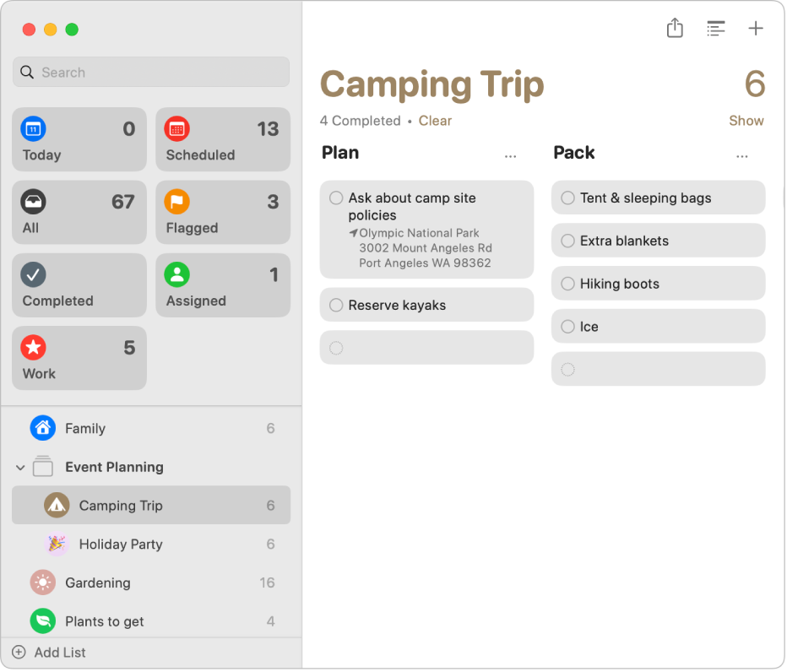Open the Today smart list
787x672 pixels.
pyautogui.click(x=79, y=140)
